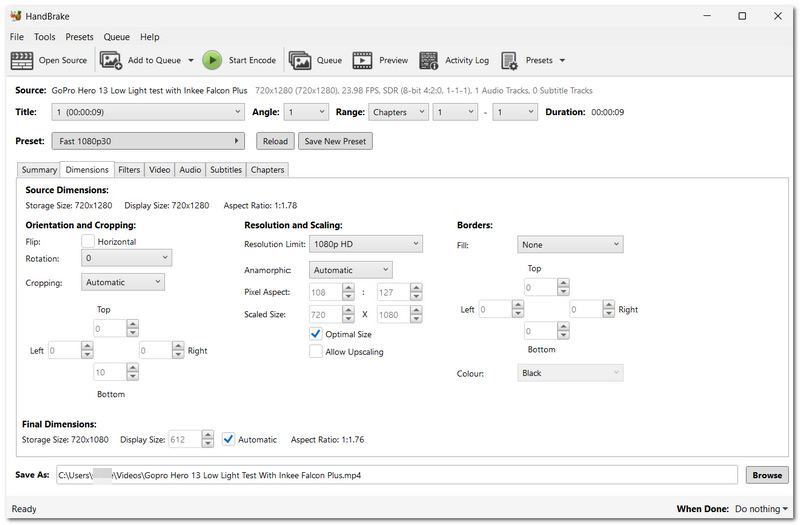Click the Reload button
The image size is (800, 525).
[276, 141]
